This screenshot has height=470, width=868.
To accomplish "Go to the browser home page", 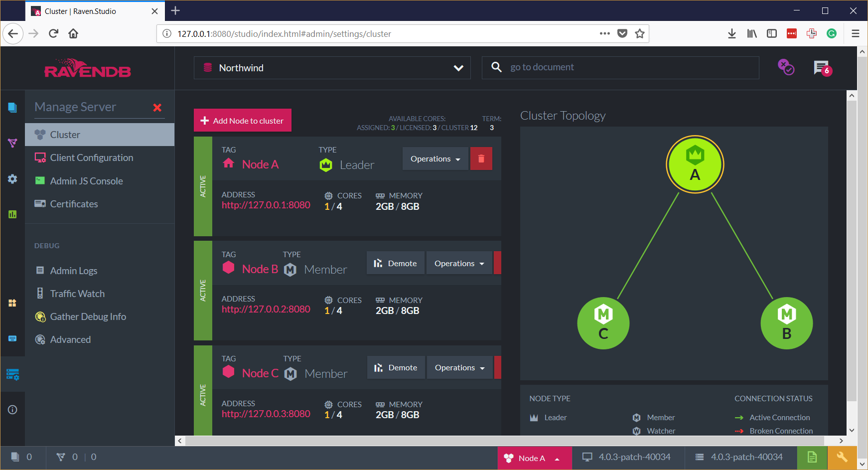I will 73,33.
